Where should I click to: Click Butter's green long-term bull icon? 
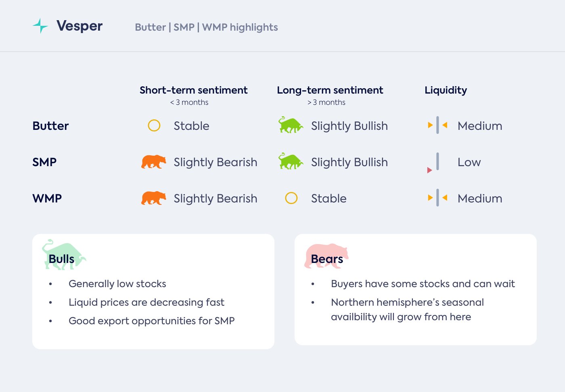point(291,125)
